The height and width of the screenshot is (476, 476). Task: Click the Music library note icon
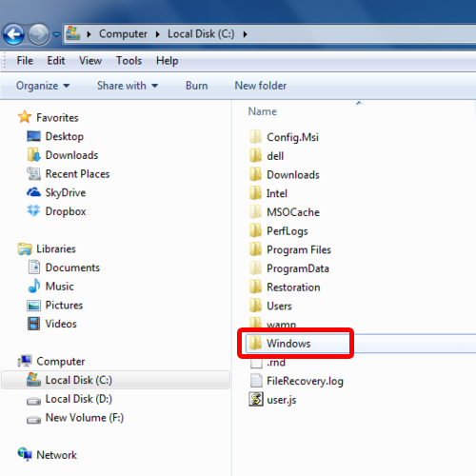(34, 286)
